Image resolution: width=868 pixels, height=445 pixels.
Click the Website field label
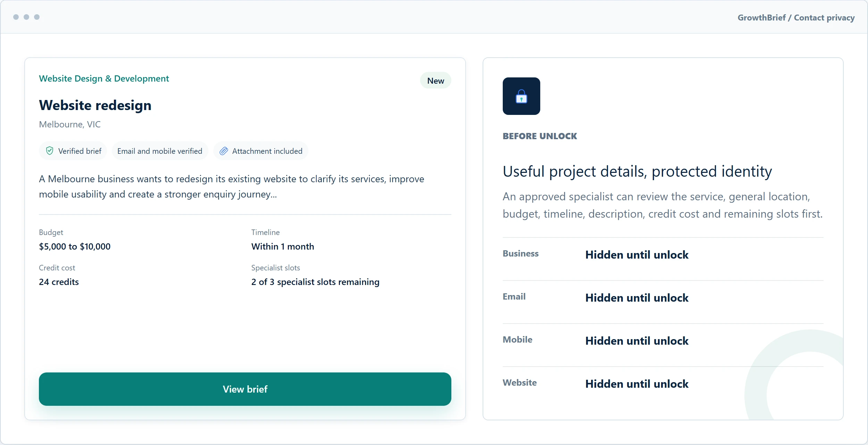click(x=519, y=383)
